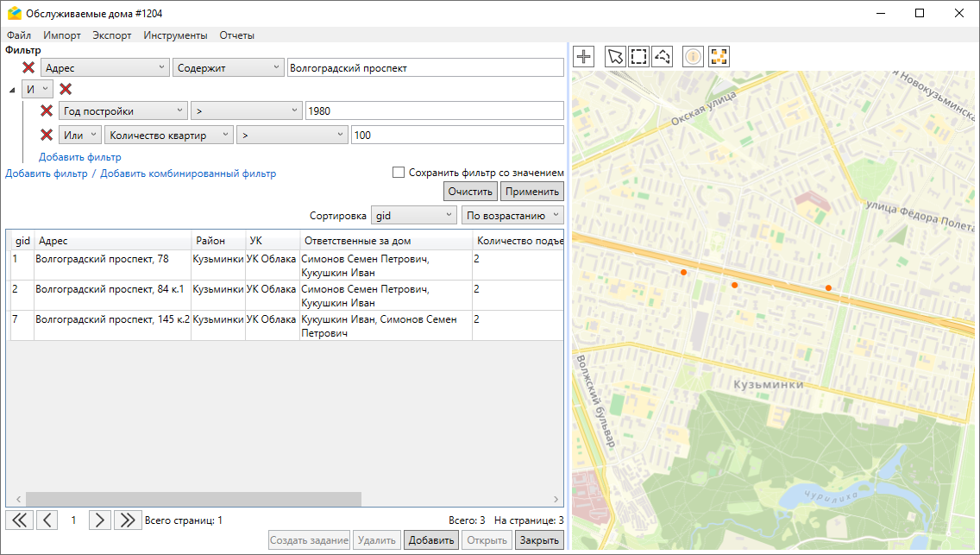The image size is (980, 555).
Task: Enable Сохранить фильтр со значением checkbox
Action: 399,173
